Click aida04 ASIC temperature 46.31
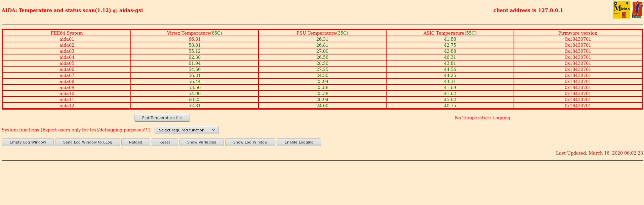The image size is (644, 205). 450,57
